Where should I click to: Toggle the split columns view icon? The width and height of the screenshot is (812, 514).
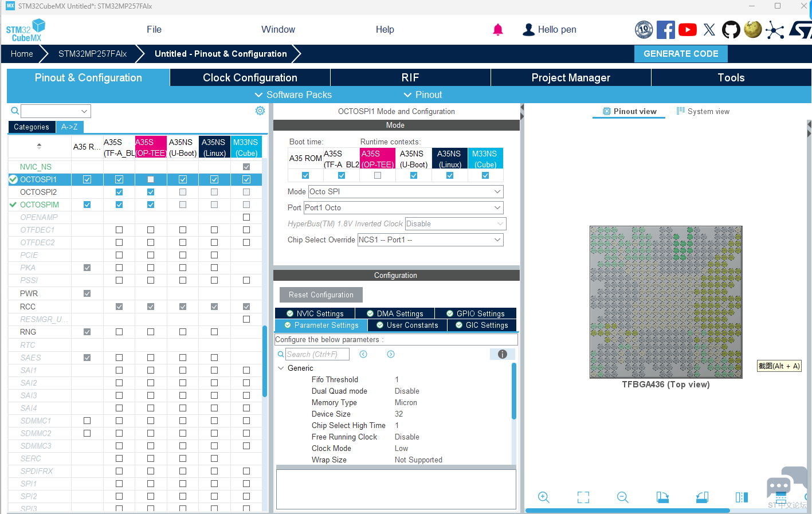pos(742,497)
